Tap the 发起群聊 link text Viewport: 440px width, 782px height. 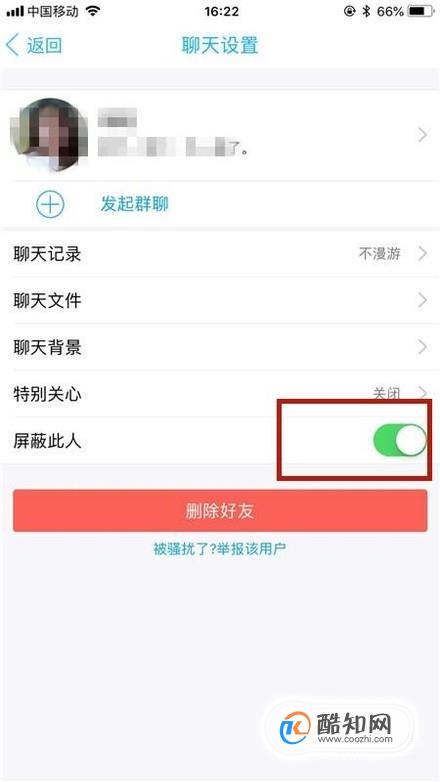[x=134, y=204]
